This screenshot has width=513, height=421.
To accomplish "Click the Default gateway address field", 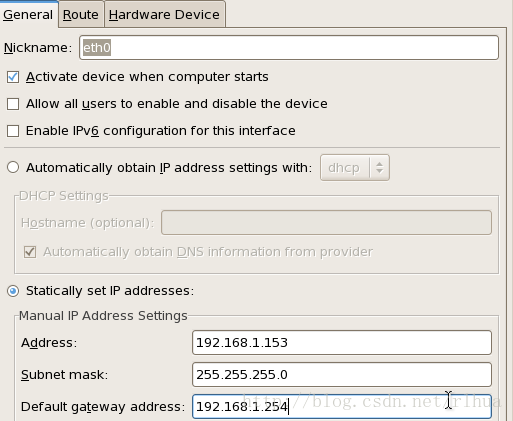I will (x=342, y=407).
